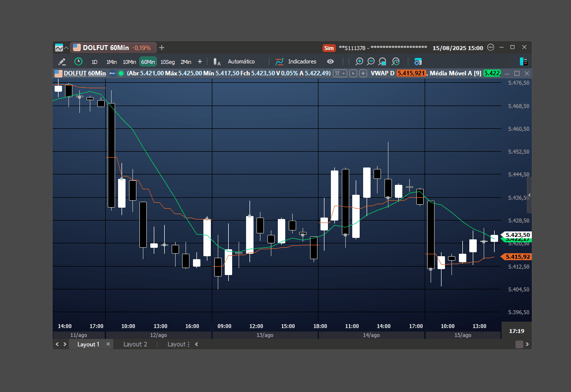Click the candle chart type icon
Viewport: 571px width, 392px height.
217,62
